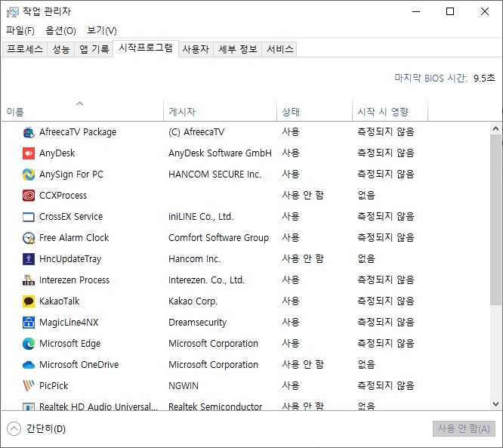Switch to the 세부 정보 tab
Viewport: 503px width, 448px height.
coord(238,49)
